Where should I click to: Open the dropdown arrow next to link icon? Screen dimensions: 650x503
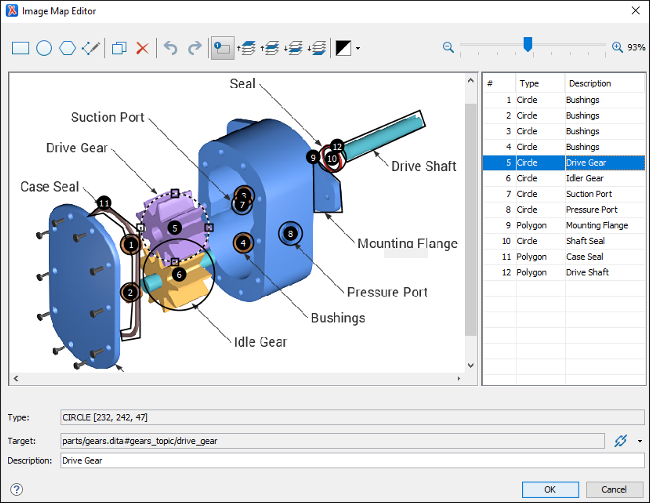[639, 440]
